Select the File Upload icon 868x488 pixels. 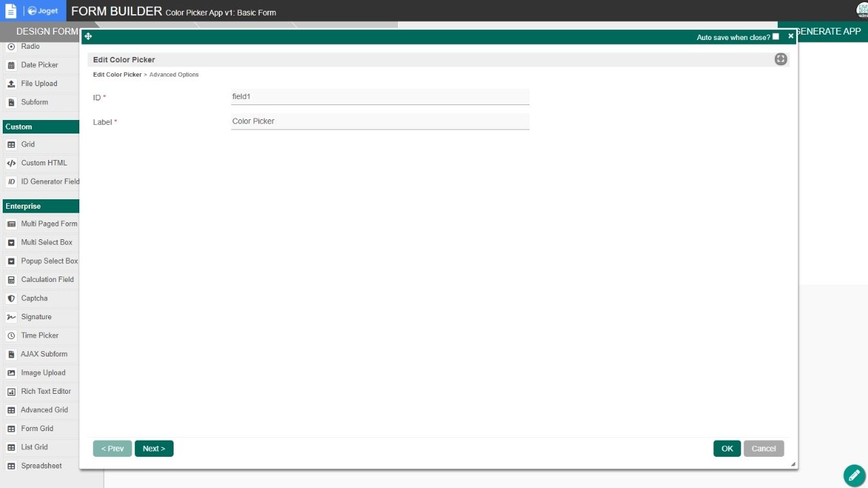pos(11,84)
